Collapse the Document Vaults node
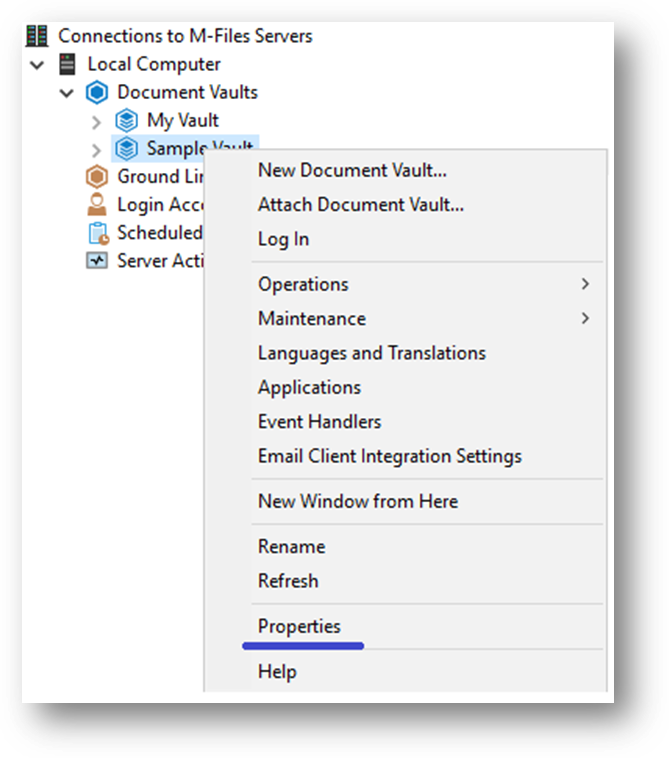The height and width of the screenshot is (758, 669). point(67,92)
